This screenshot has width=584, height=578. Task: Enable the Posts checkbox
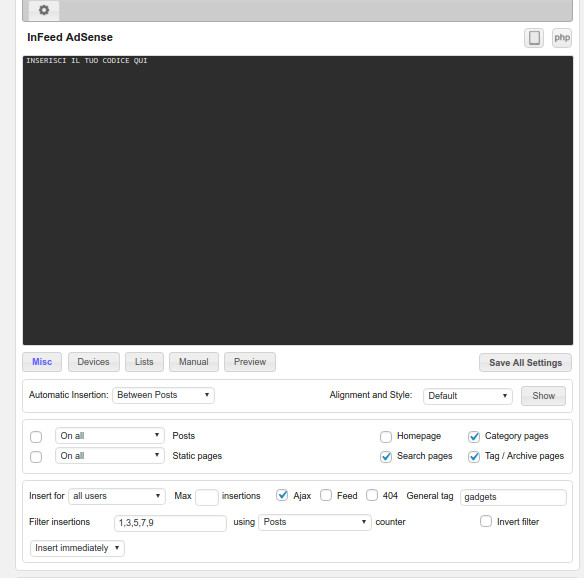pos(36,437)
